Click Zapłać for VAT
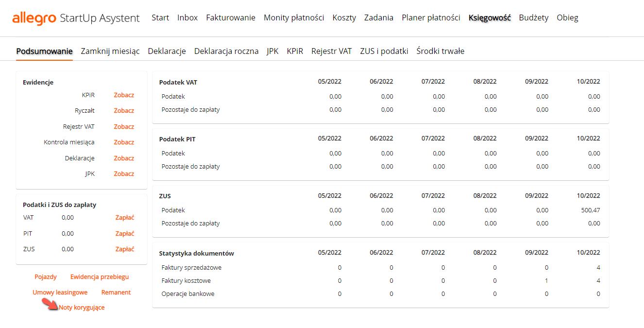This screenshot has width=644, height=328. coord(125,218)
